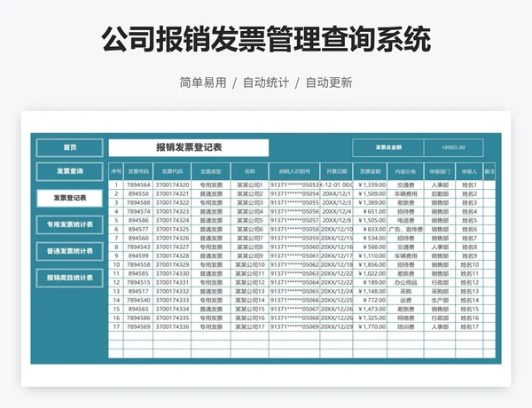Select the total amount value 18993.00
532x408 pixels.
[453, 147]
